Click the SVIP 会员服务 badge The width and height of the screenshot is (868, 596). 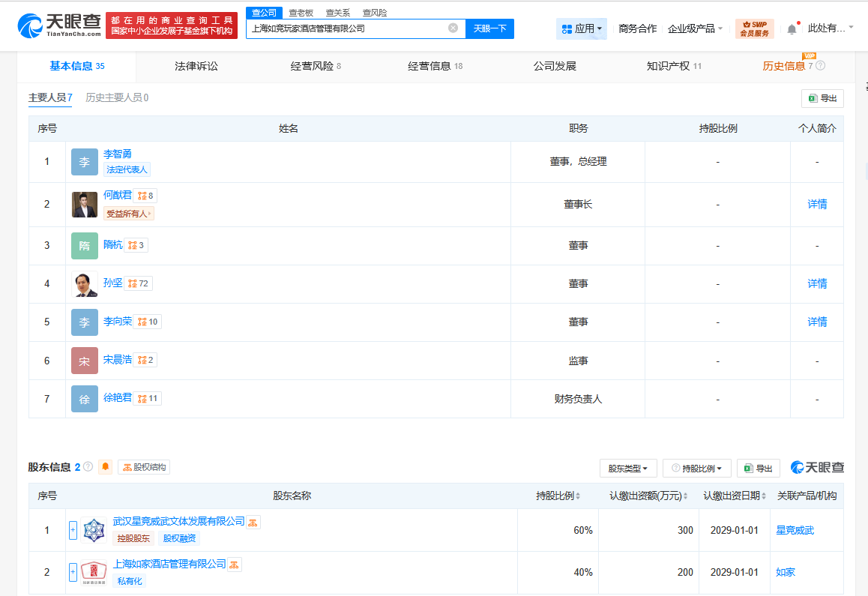click(x=754, y=28)
